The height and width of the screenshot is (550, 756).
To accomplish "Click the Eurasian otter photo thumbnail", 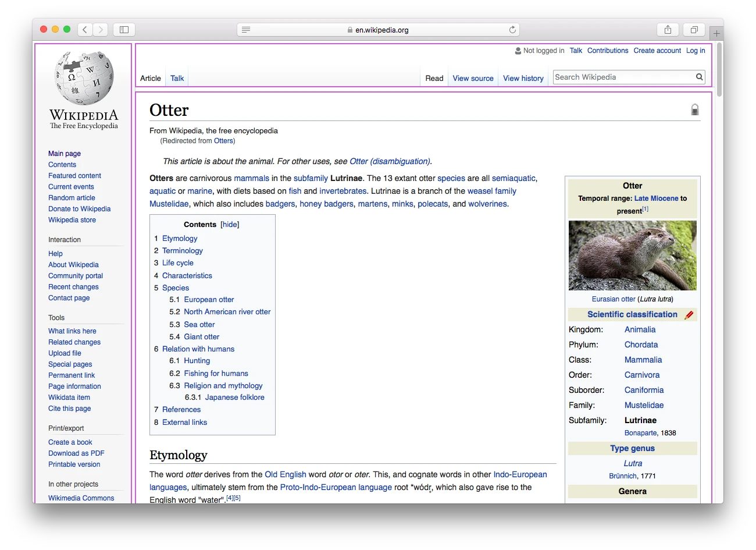I will (x=632, y=255).
